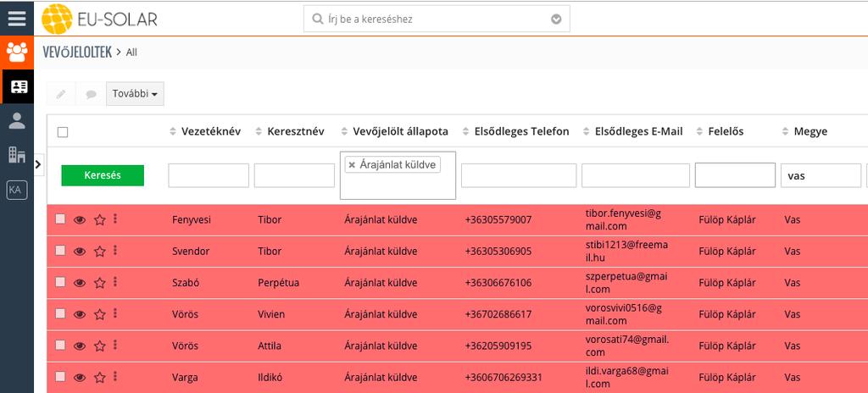Expand the collapsed side panel arrow
The image size is (868, 393).
point(38,164)
